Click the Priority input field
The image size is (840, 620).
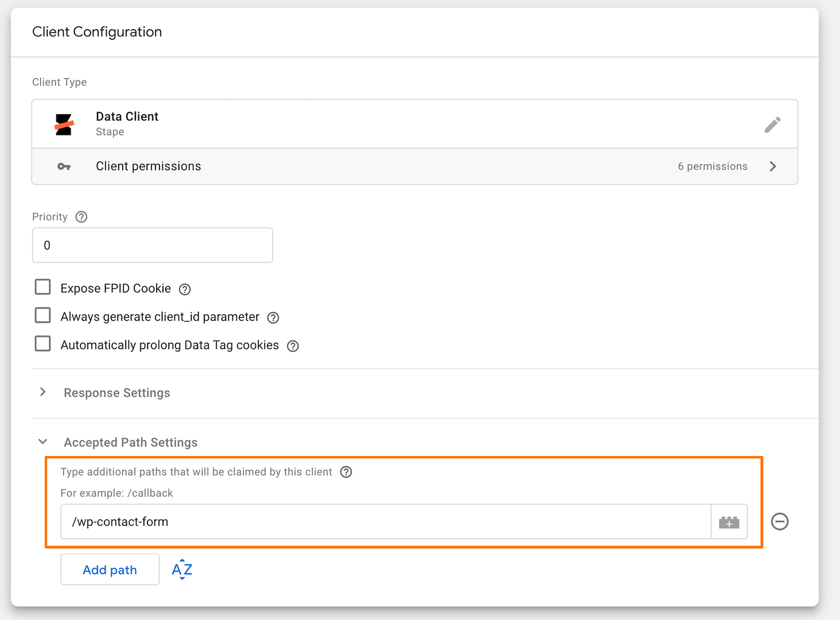tap(153, 245)
